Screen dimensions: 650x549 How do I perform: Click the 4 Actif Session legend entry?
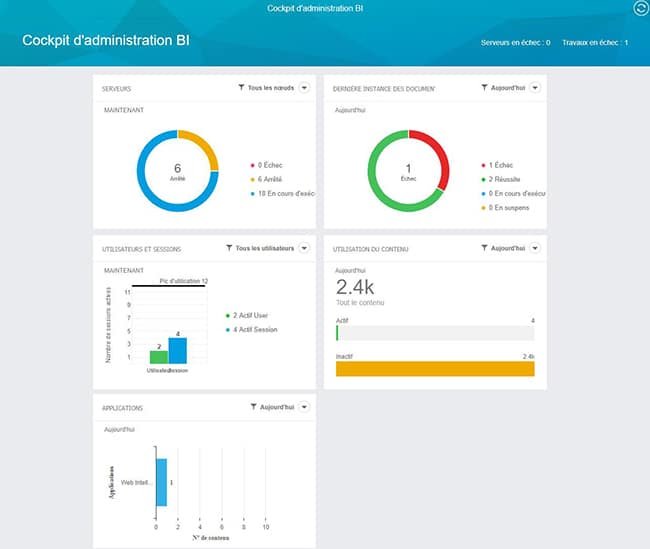pos(252,330)
